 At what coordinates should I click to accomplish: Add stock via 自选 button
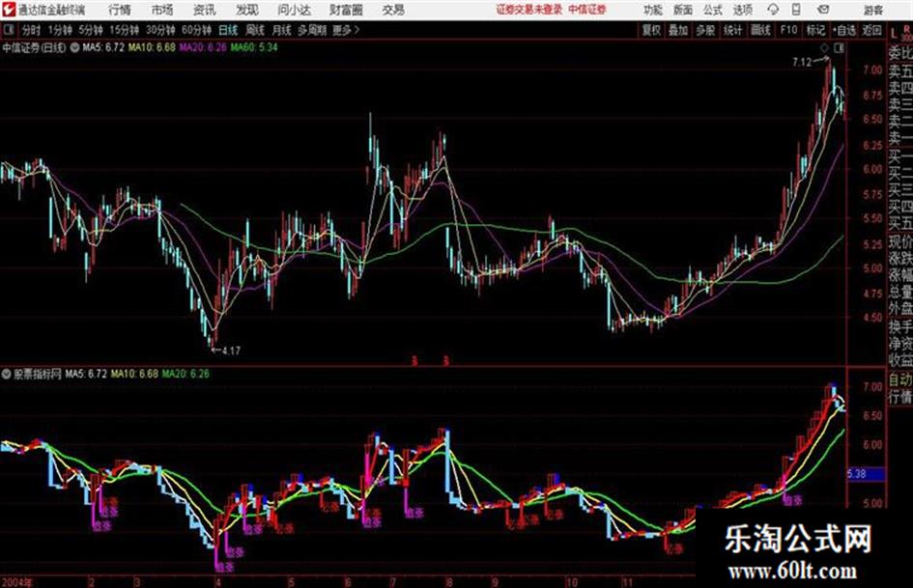click(x=844, y=30)
